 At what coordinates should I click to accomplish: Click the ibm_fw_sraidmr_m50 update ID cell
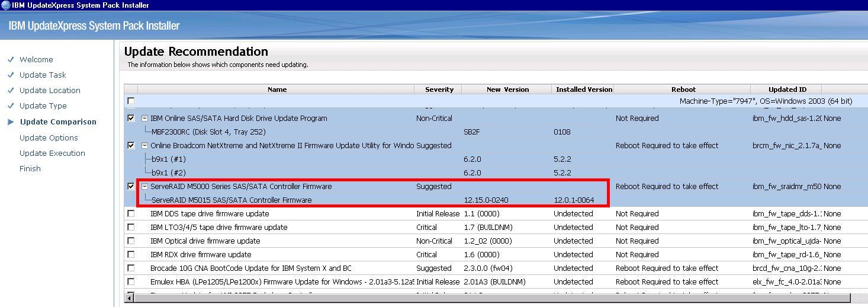coord(787,186)
